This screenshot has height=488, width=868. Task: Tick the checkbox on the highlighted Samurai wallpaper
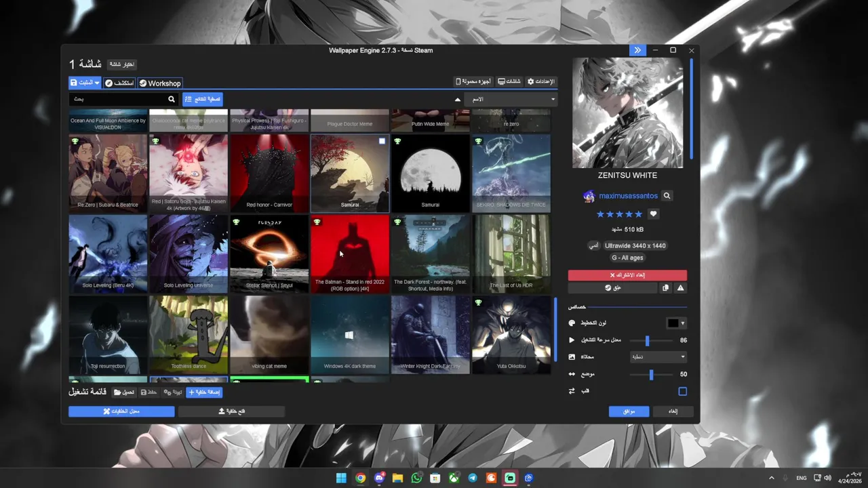pyautogui.click(x=382, y=141)
